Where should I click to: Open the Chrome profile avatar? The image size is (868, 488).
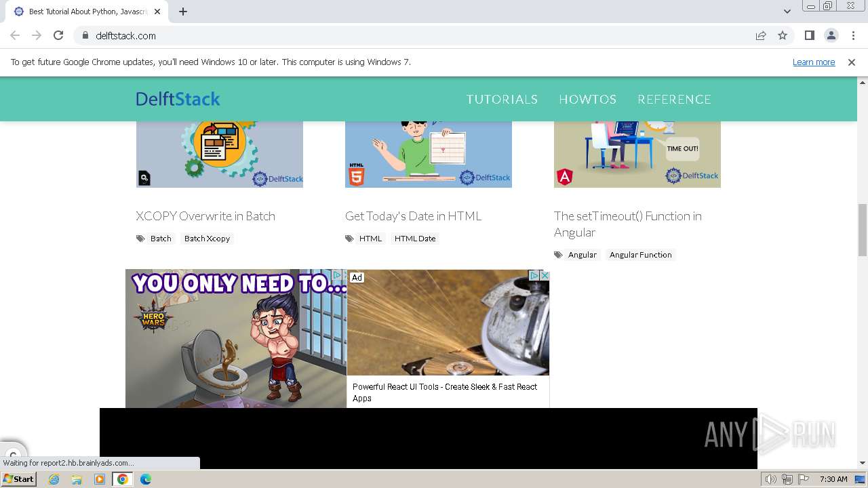click(x=831, y=35)
